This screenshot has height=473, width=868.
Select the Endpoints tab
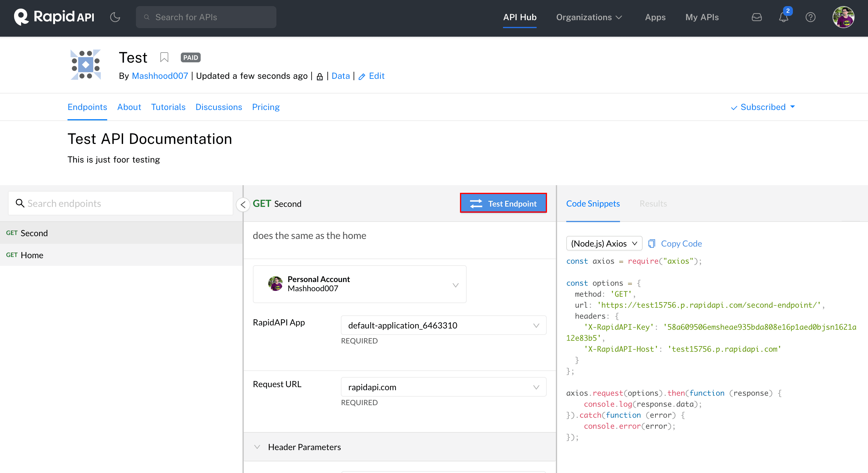coord(87,107)
